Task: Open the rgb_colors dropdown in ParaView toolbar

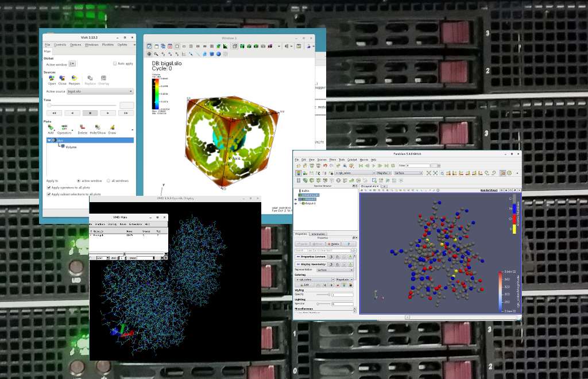Action: point(355,173)
